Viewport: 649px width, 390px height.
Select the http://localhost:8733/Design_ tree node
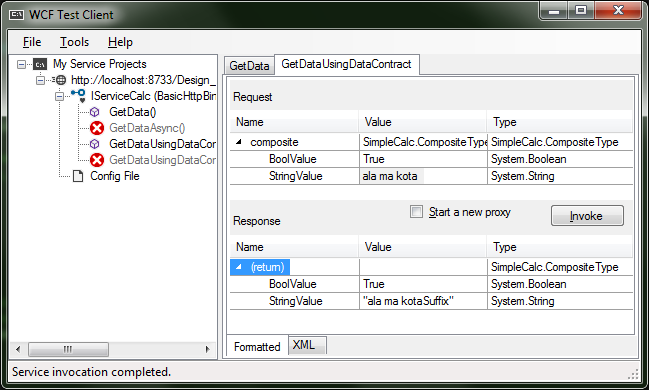click(x=143, y=80)
